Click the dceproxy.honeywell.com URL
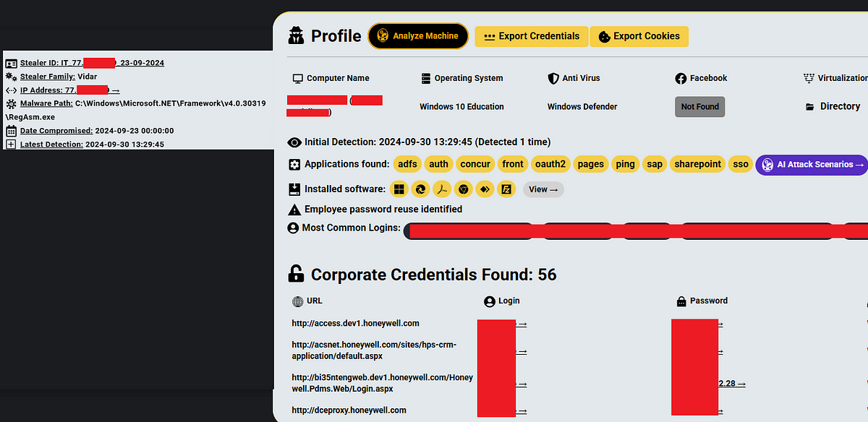The image size is (868, 422). click(349, 410)
